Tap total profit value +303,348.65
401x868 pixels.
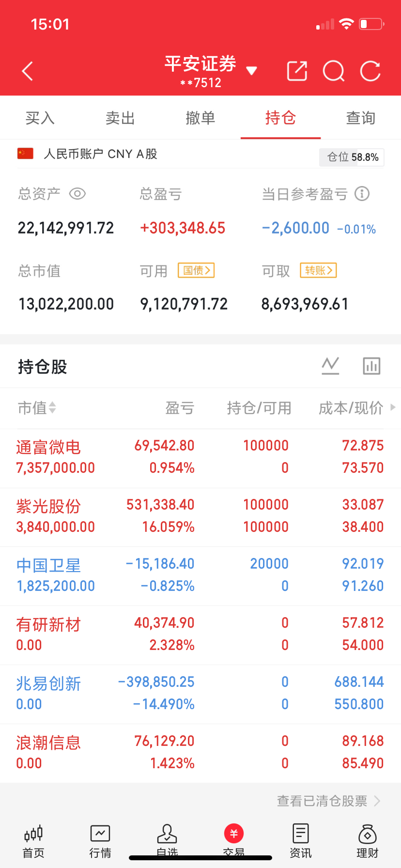(x=183, y=228)
